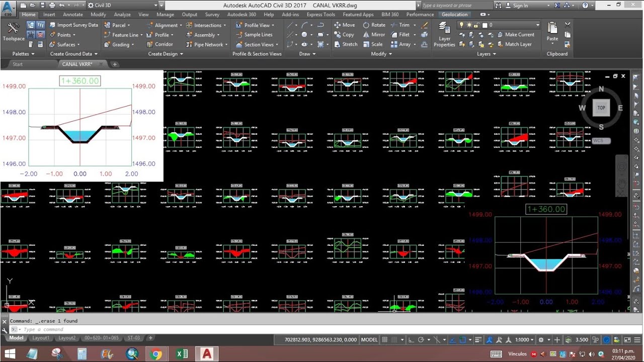Image resolution: width=644 pixels, height=362 pixels.
Task: Select the Fillet tool
Action: [x=400, y=35]
